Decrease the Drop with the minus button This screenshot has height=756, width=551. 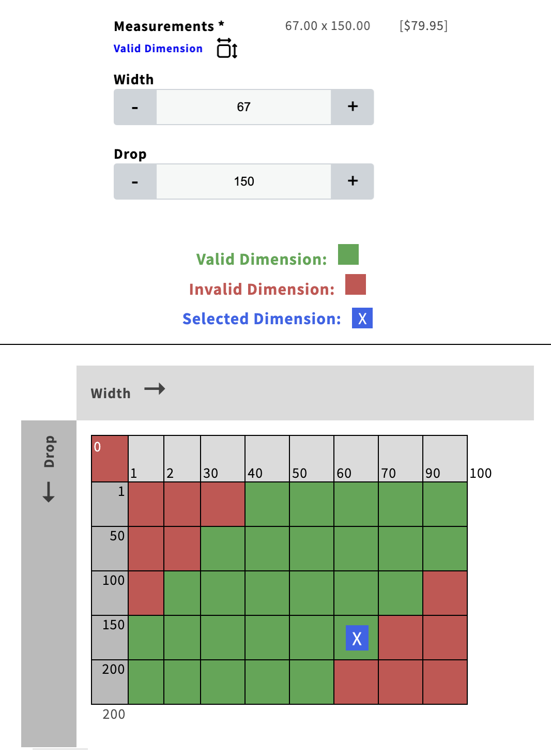(x=135, y=182)
